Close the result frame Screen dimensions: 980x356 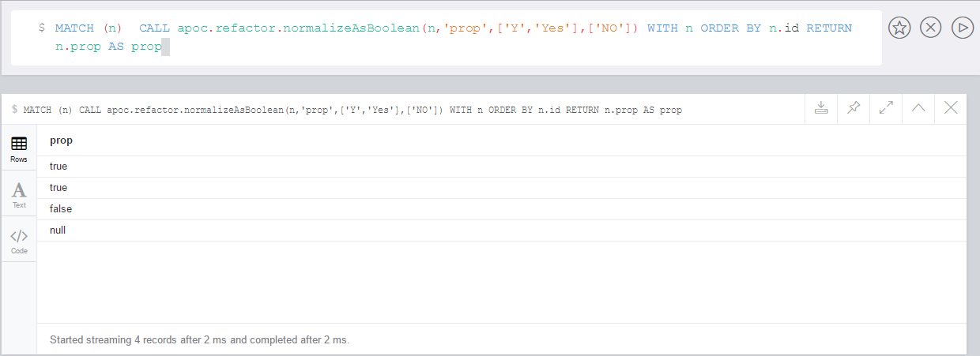point(951,109)
